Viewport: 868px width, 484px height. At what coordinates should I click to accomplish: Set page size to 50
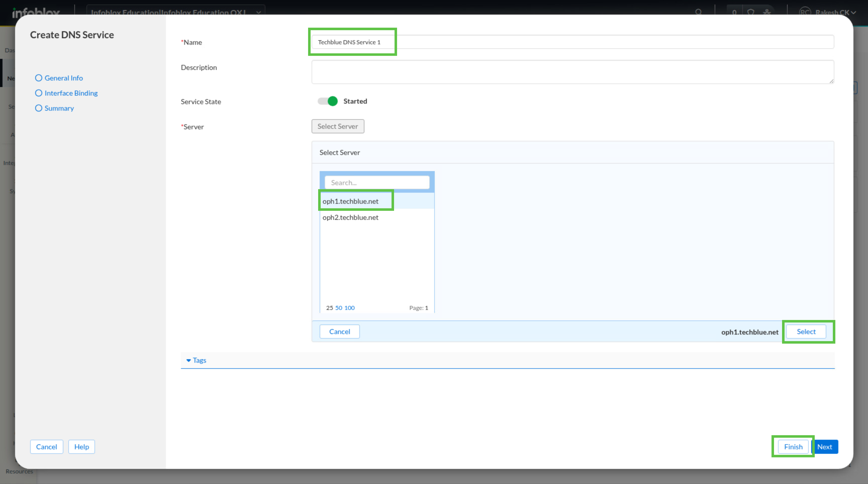tap(338, 308)
